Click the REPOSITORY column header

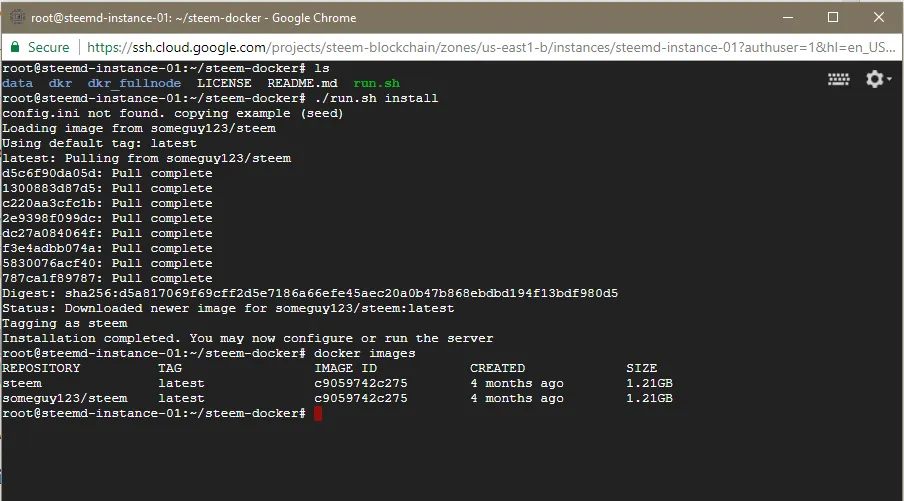pyautogui.click(x=41, y=368)
